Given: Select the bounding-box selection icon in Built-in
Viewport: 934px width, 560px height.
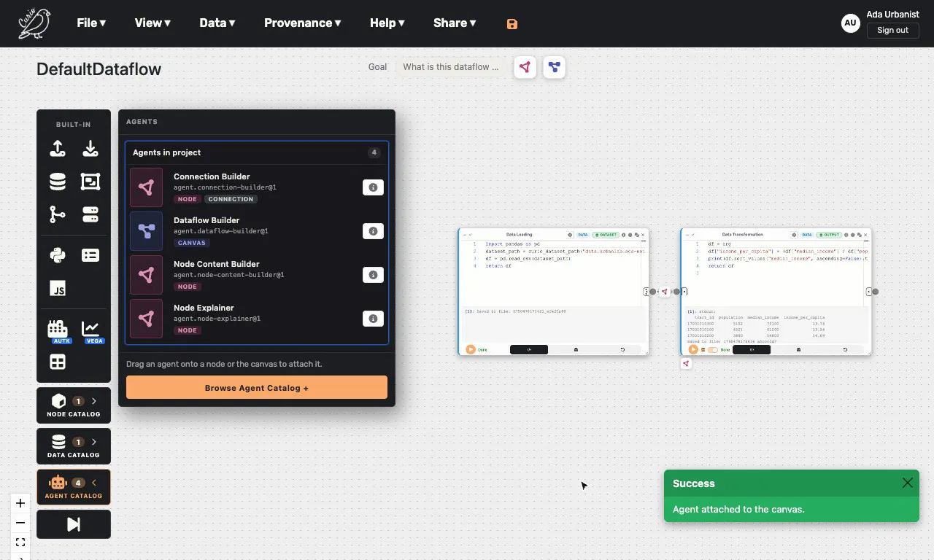Looking at the screenshot, I should pyautogui.click(x=90, y=182).
